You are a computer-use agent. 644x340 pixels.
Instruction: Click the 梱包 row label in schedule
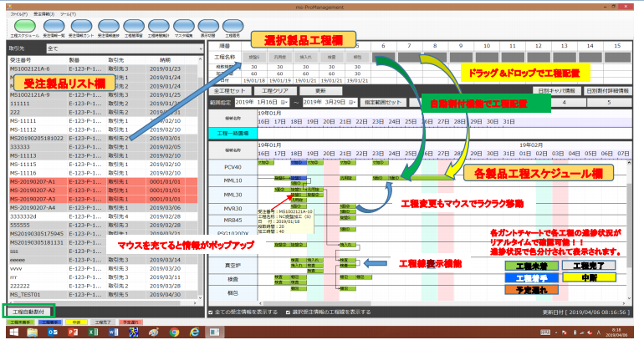coord(233,293)
